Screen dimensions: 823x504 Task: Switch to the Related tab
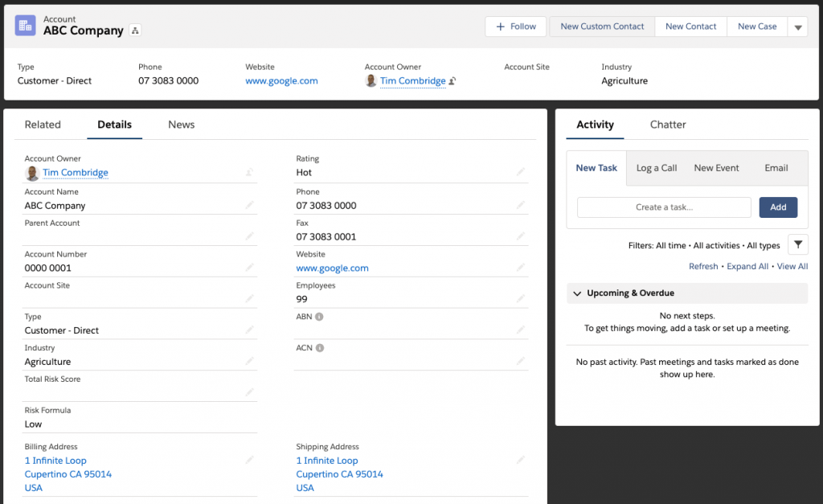point(43,125)
